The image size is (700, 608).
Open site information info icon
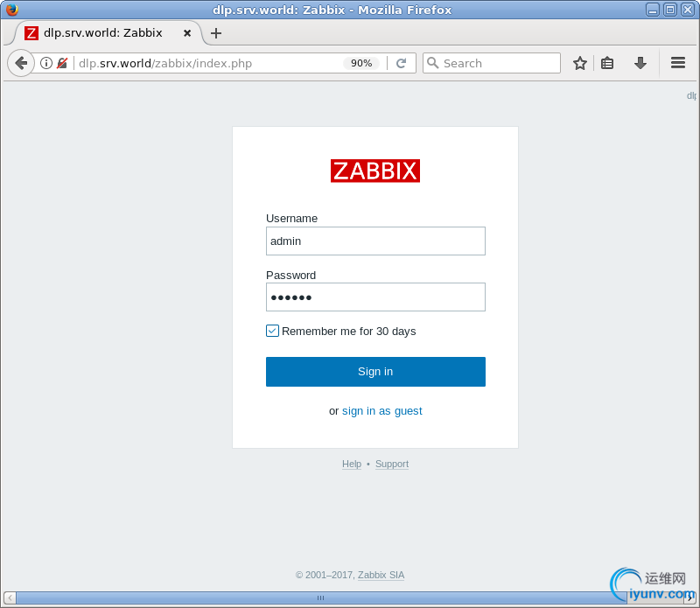click(x=46, y=63)
